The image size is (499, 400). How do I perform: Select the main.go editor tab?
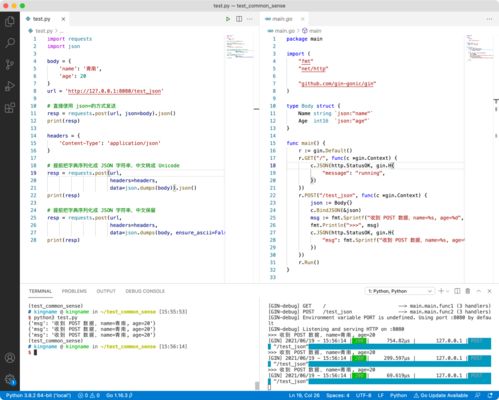[x=282, y=19]
